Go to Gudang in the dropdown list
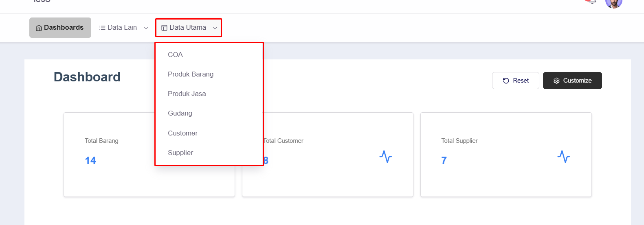 click(x=180, y=113)
